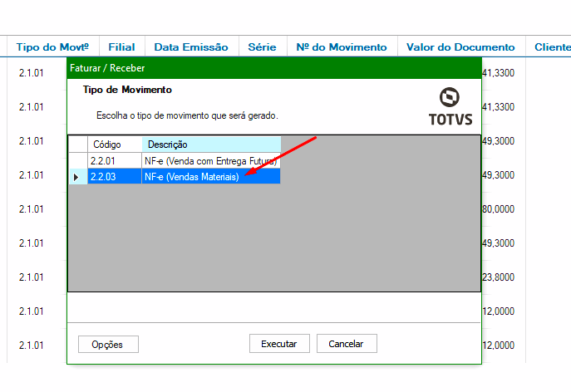This screenshot has height=392, width=571.
Task: Select NF-e (Vendas Materiais) description cell
Action: [210, 177]
